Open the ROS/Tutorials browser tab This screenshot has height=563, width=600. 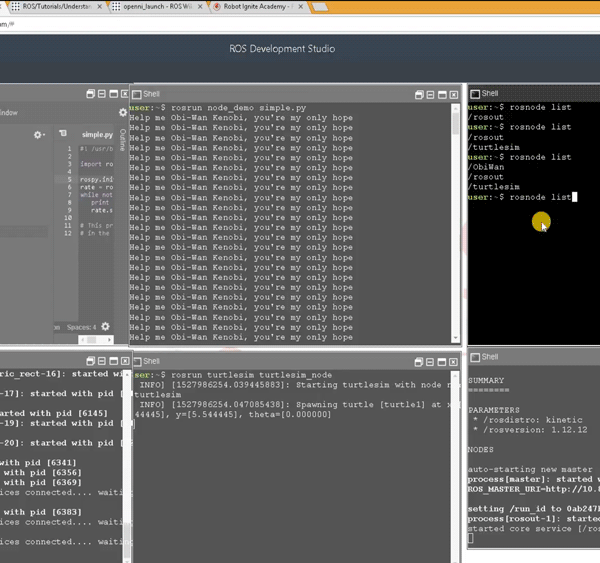55,6
